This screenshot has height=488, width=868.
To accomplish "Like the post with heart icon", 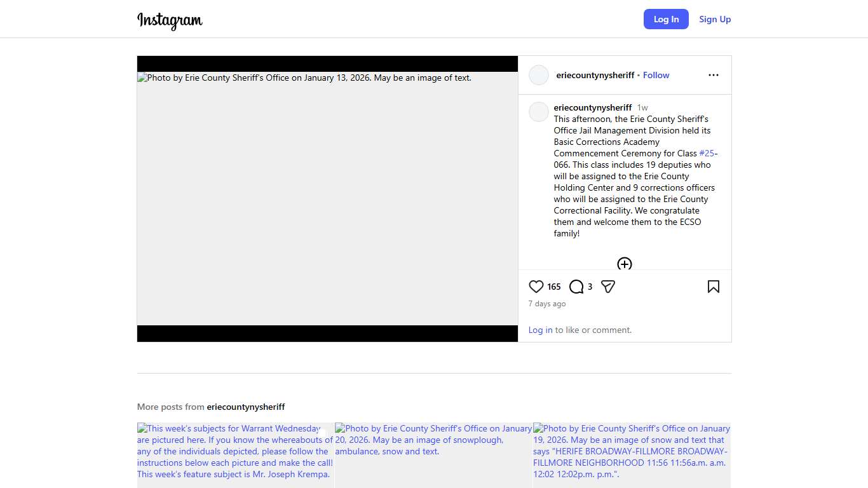I will (536, 287).
